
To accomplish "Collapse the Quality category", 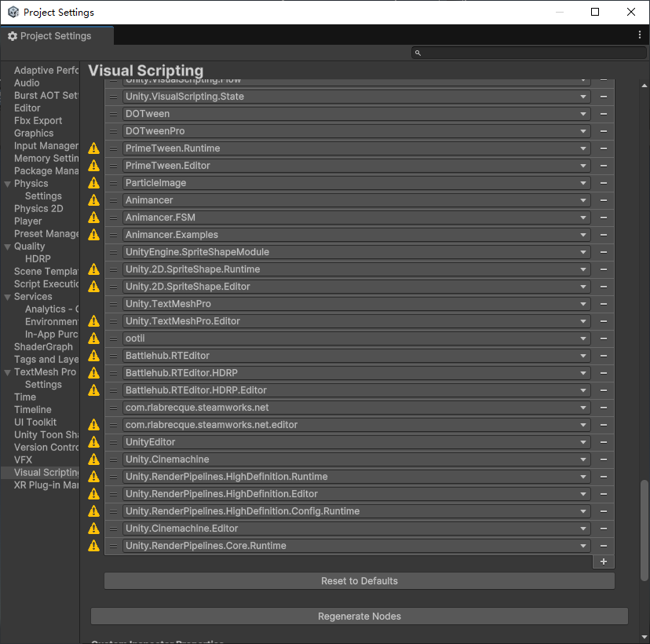I will [8, 247].
